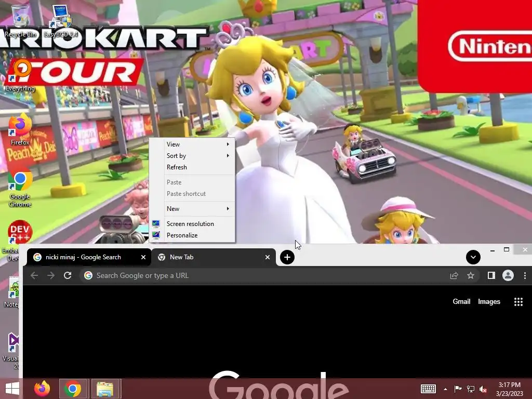532x399 pixels.
Task: Open Chrome side panel icon
Action: [491, 275]
